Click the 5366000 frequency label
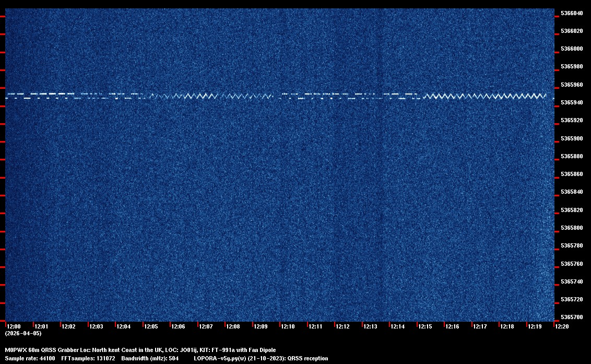 (x=572, y=49)
